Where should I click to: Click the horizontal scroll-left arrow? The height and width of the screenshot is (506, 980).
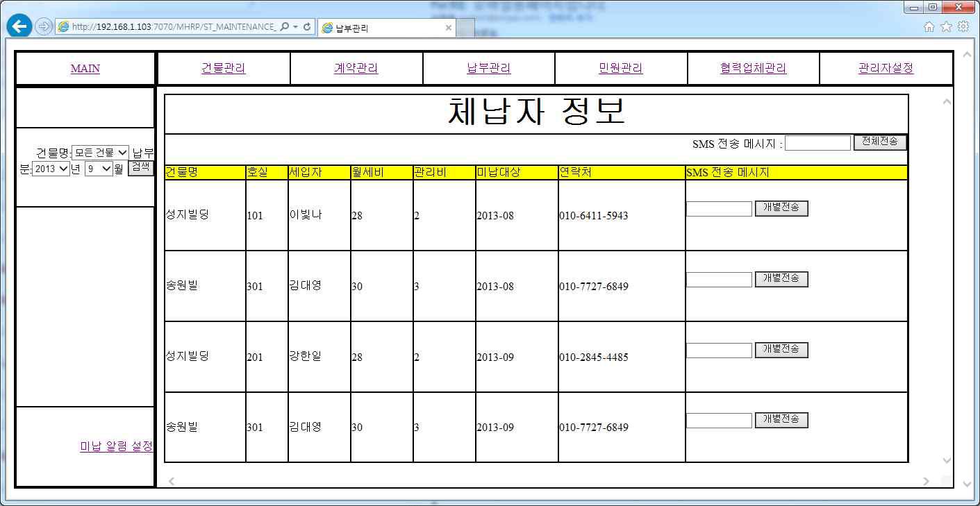click(x=172, y=481)
